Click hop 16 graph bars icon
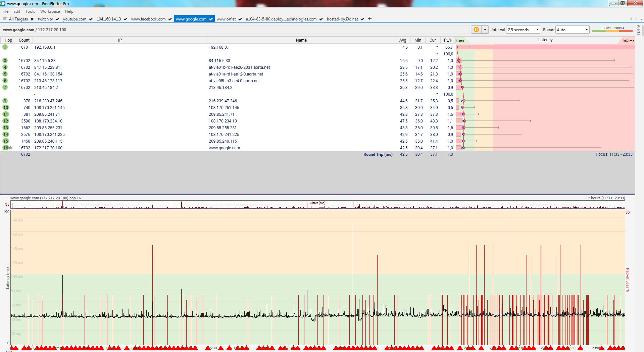 [x=11, y=148]
